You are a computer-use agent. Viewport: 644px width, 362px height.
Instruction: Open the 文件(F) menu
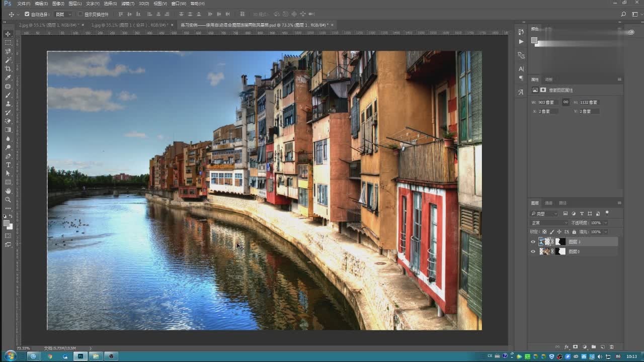[24, 4]
